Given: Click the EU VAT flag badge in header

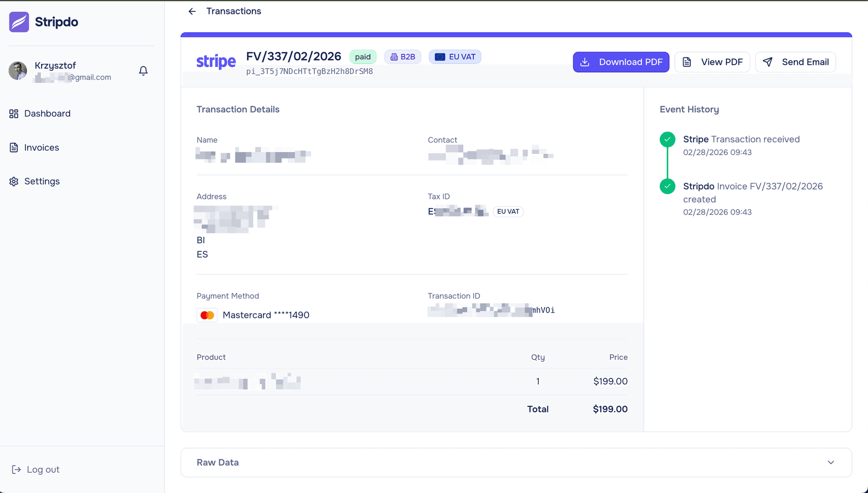Looking at the screenshot, I should pyautogui.click(x=455, y=57).
